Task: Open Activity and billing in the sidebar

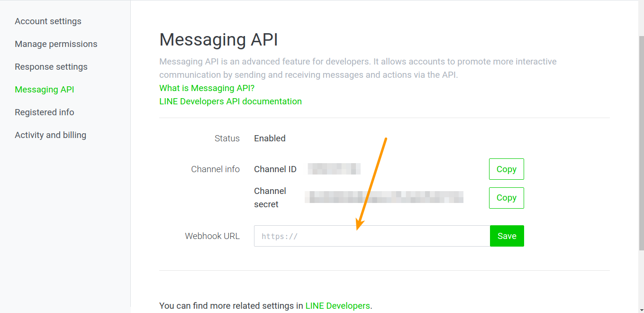Action: [x=51, y=135]
